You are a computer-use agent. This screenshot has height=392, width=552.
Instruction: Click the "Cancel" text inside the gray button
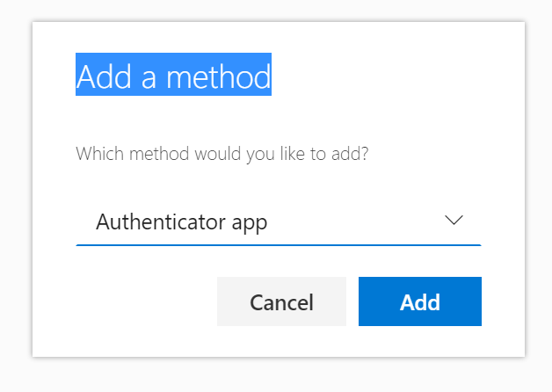click(281, 302)
